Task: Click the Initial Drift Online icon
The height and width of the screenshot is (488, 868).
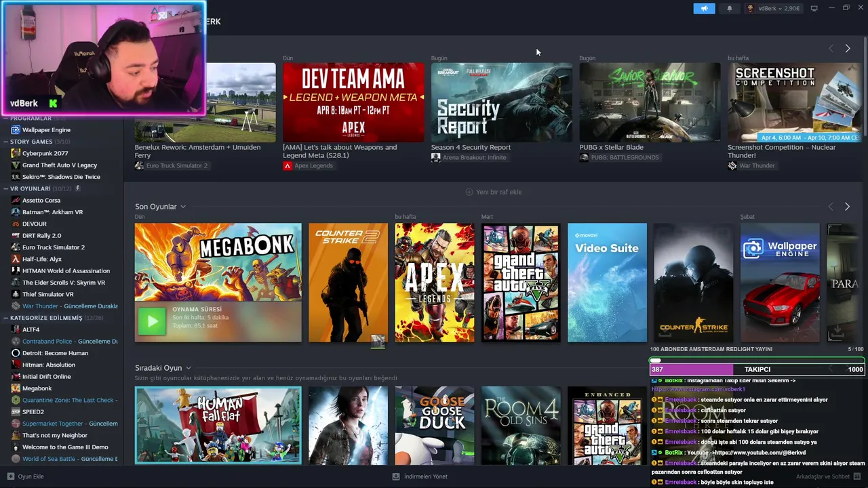Action: pyautogui.click(x=16, y=376)
